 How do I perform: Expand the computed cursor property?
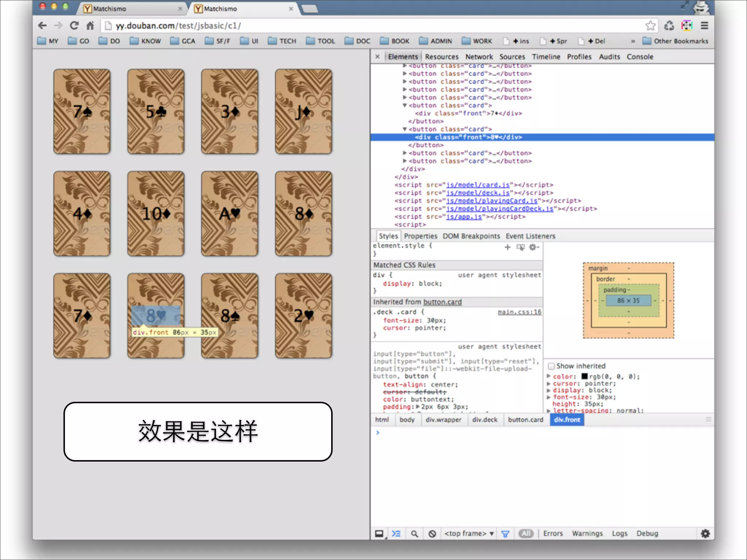pos(549,383)
